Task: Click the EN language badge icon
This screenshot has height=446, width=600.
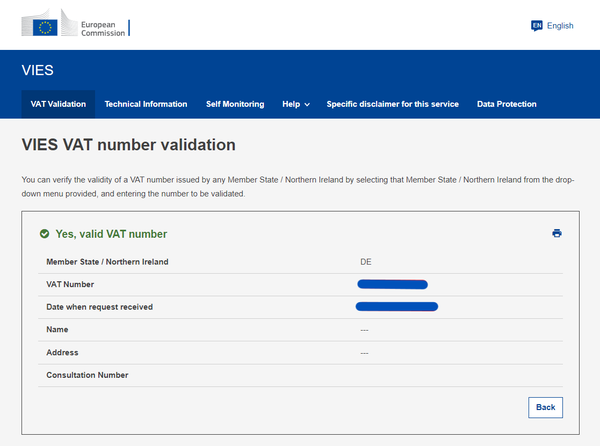Action: (x=537, y=26)
